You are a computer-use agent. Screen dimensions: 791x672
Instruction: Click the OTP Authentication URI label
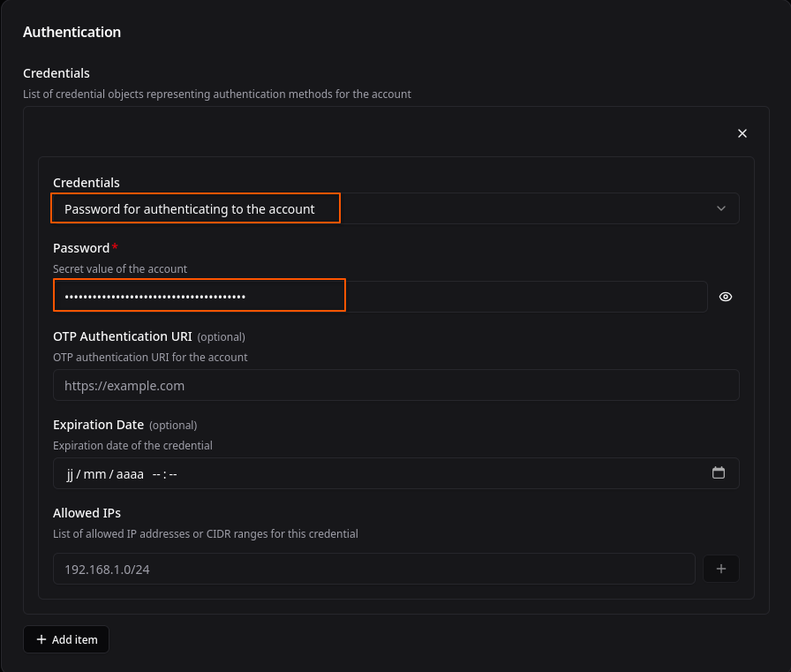[123, 336]
